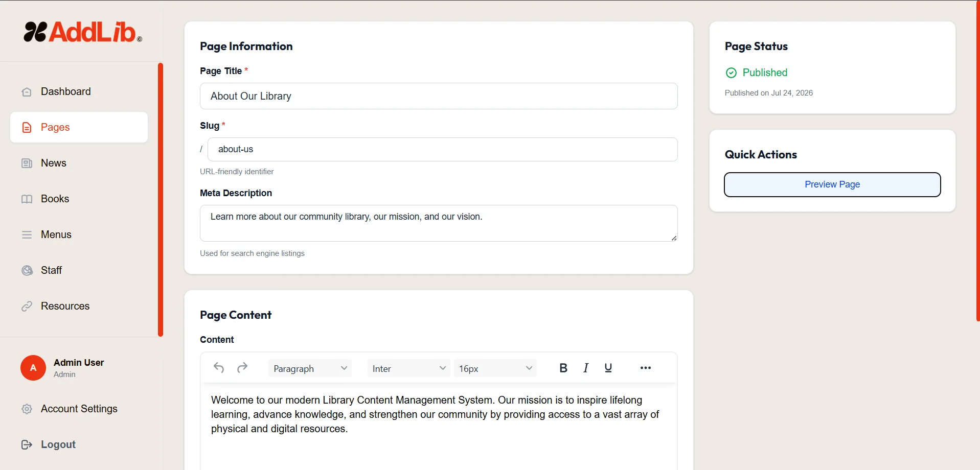980x470 pixels.
Task: Go to News section
Action: (79, 163)
